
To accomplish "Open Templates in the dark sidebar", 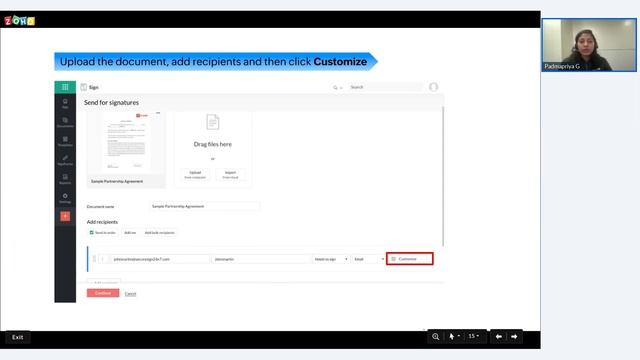I will coord(65,141).
